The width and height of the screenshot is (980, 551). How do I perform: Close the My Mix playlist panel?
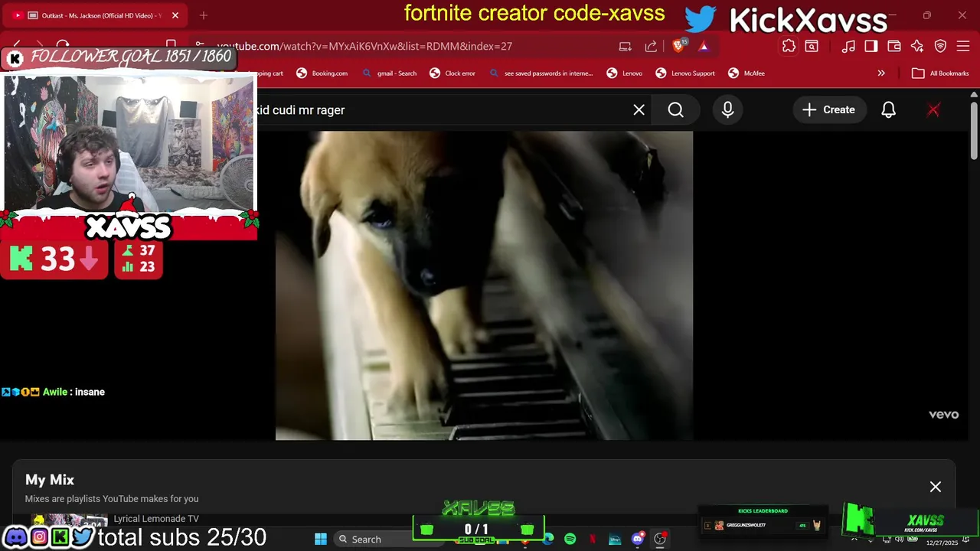[x=936, y=487]
